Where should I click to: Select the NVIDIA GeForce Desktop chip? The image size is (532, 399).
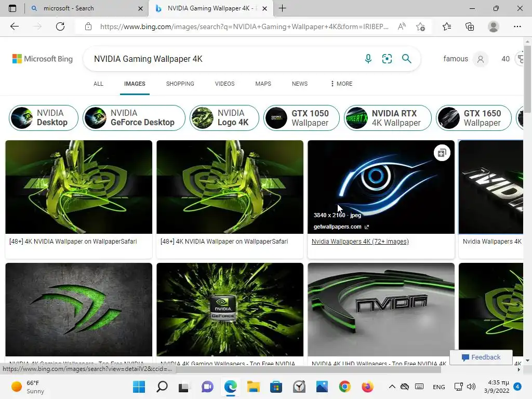(x=134, y=118)
